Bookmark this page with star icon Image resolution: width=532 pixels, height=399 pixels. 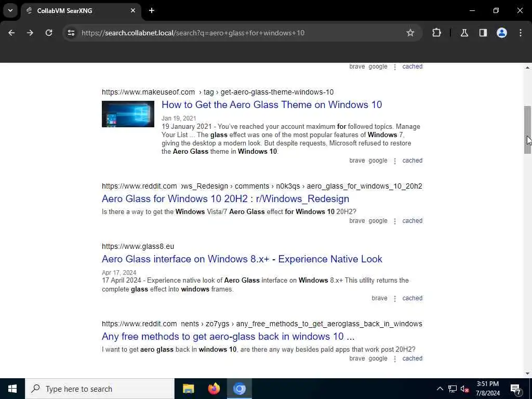(410, 33)
